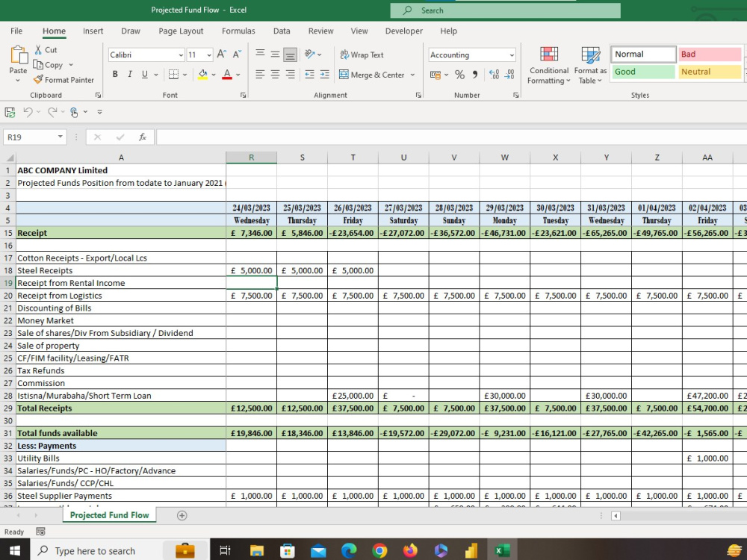Click the Percent Style icon
The height and width of the screenshot is (560, 747).
pos(459,75)
